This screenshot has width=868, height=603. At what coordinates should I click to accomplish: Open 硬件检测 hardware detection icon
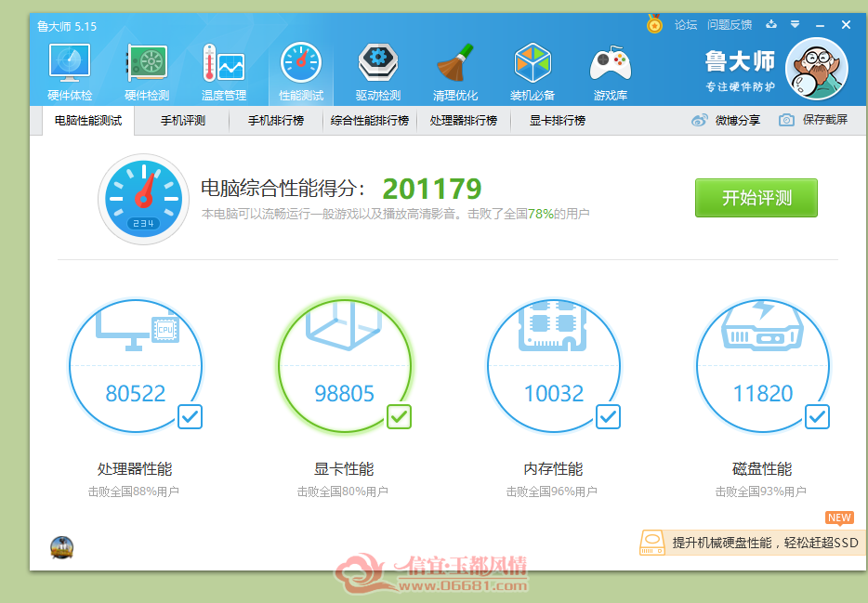click(147, 62)
